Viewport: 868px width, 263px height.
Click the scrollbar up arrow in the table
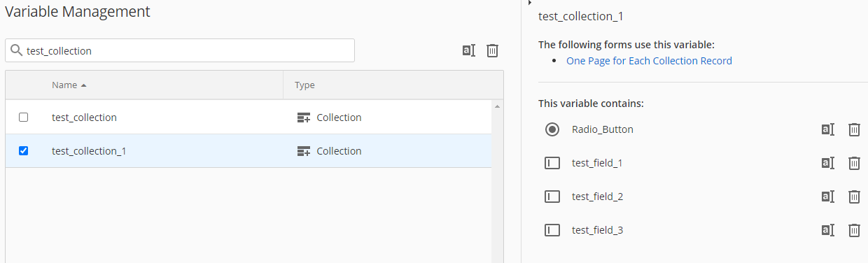pos(498,106)
